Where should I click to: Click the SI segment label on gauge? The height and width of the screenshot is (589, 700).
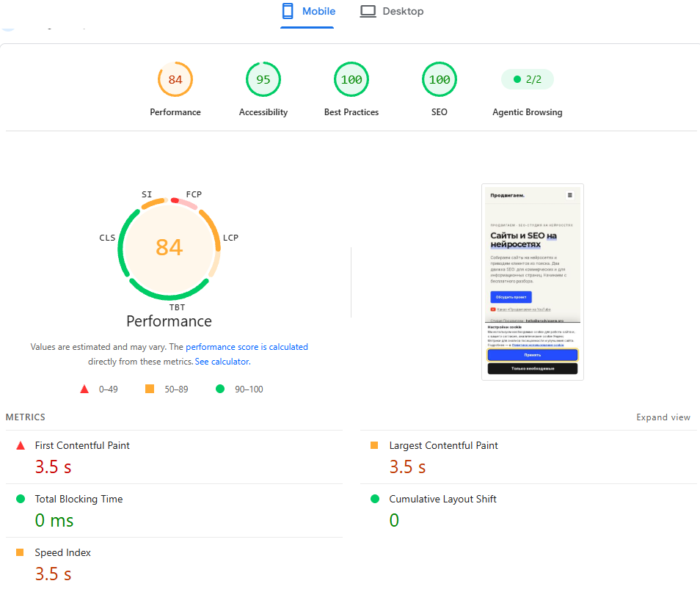147,194
